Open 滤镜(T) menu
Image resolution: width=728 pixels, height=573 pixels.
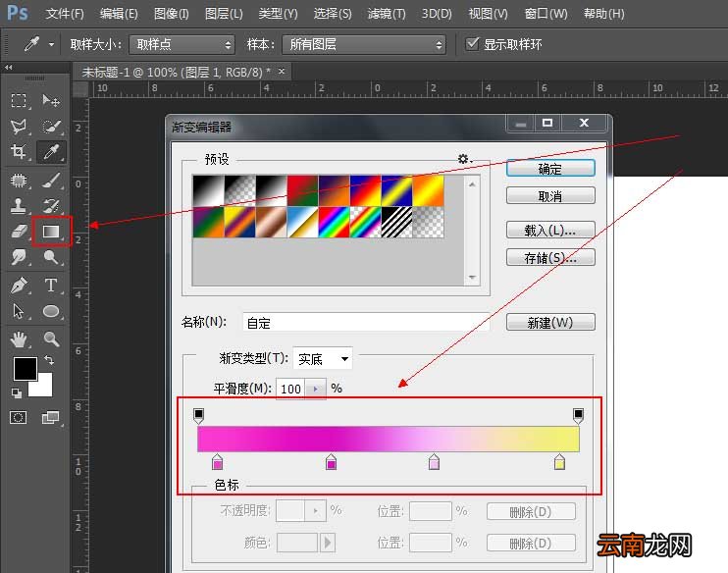387,14
